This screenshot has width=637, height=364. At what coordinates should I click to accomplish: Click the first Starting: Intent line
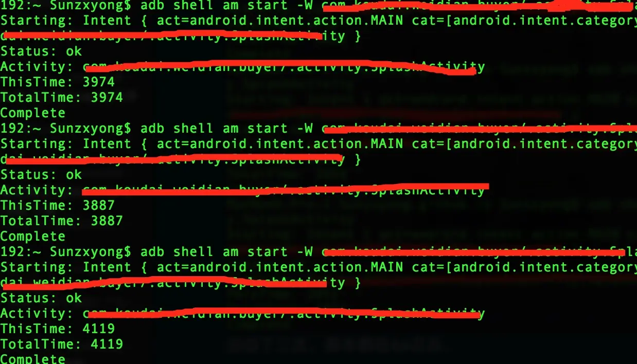(x=318, y=21)
